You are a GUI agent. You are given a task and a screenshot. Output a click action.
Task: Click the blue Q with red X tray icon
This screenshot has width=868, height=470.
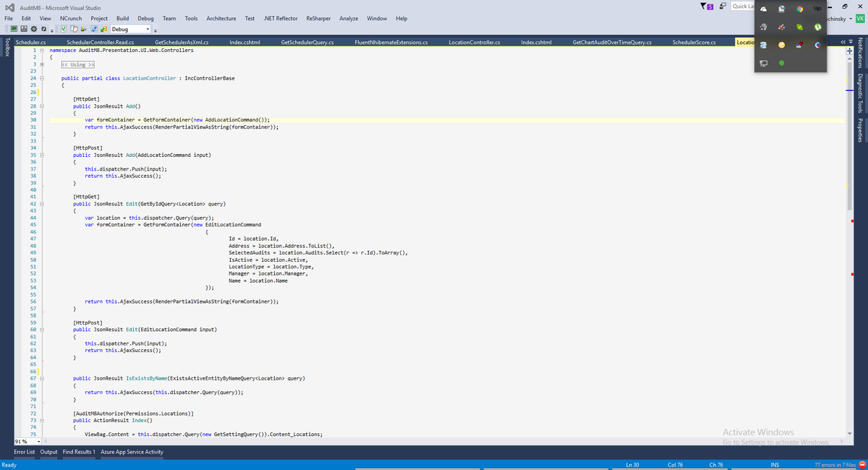(817, 45)
